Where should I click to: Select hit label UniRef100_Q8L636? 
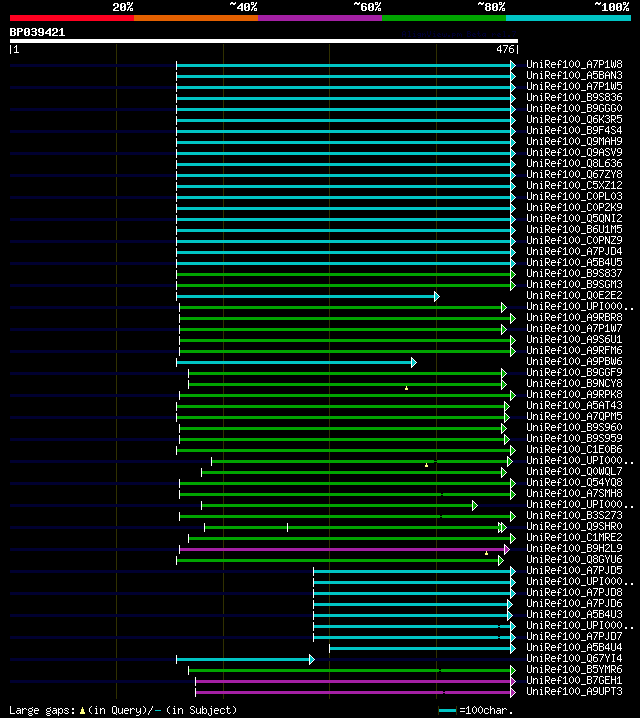tap(574, 163)
